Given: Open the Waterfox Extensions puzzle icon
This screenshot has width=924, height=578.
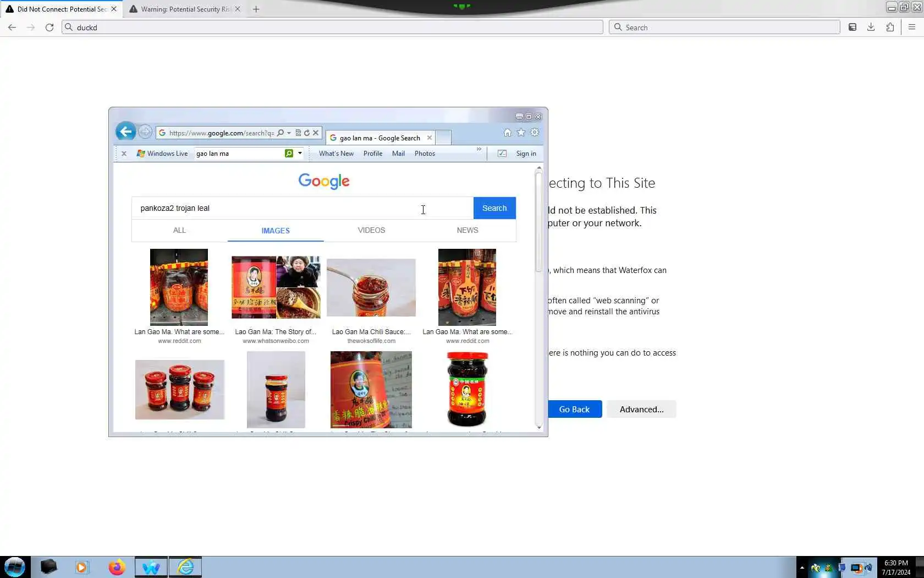Looking at the screenshot, I should pos(890,27).
